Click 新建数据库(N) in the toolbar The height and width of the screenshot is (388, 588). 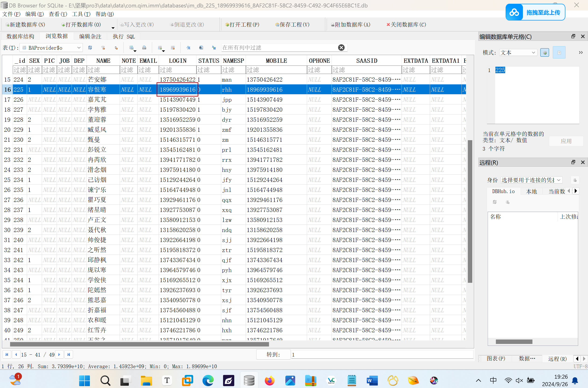(25, 24)
